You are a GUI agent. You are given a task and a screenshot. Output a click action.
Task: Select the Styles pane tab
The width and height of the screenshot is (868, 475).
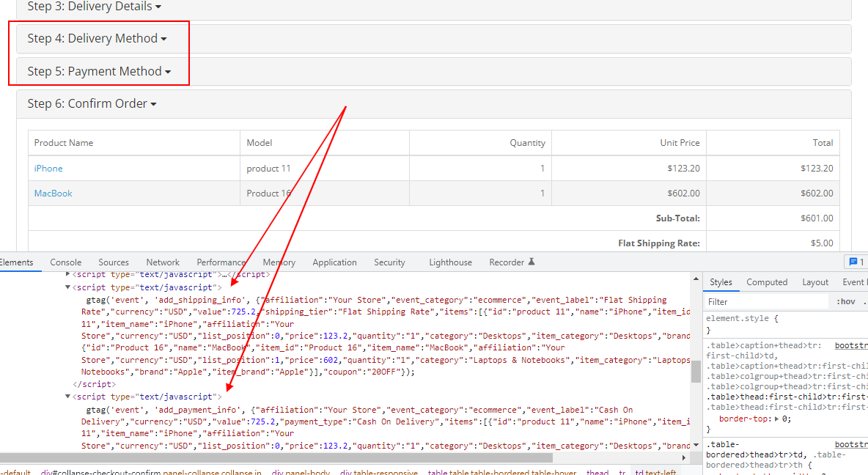(x=721, y=282)
